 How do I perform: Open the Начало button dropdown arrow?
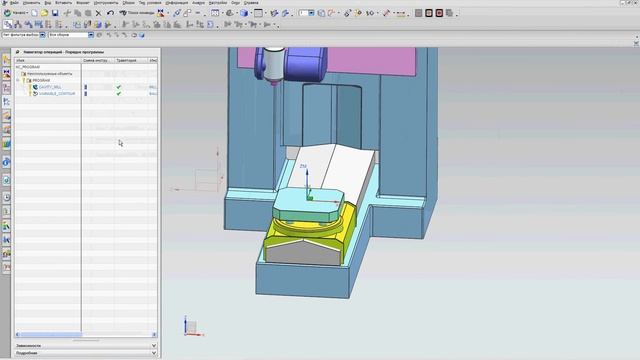(27, 13)
